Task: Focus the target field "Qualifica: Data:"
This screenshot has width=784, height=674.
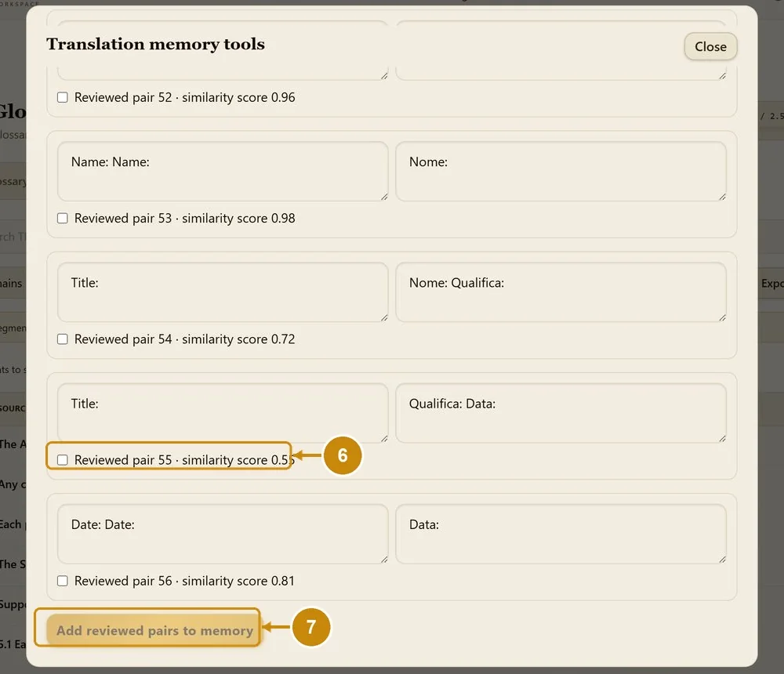Action: coord(561,414)
